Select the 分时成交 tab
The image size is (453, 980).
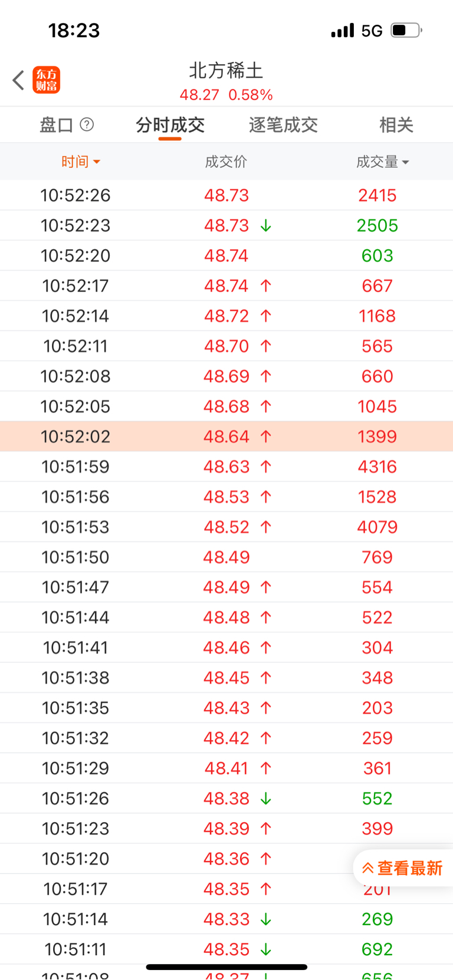click(170, 125)
